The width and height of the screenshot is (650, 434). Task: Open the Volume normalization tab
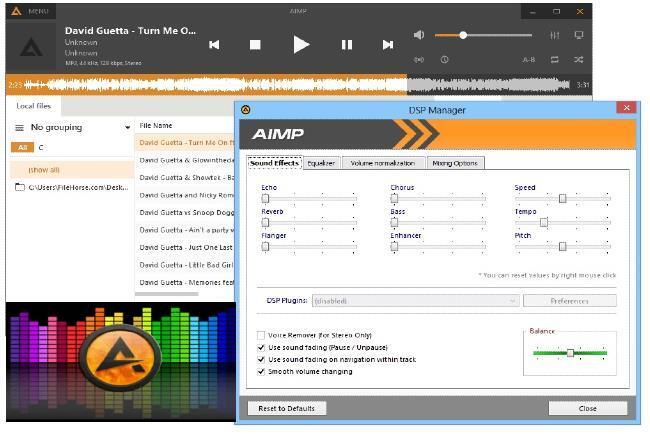pyautogui.click(x=383, y=163)
